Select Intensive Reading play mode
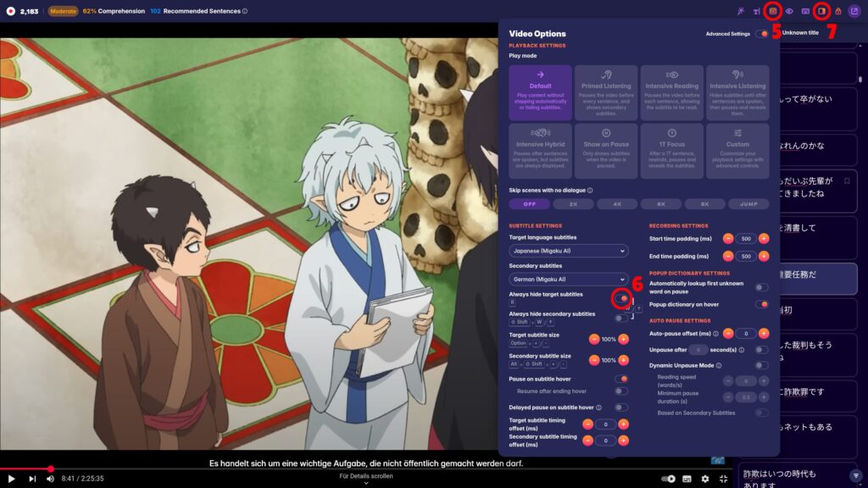Image resolution: width=868 pixels, height=488 pixels. (x=672, y=92)
